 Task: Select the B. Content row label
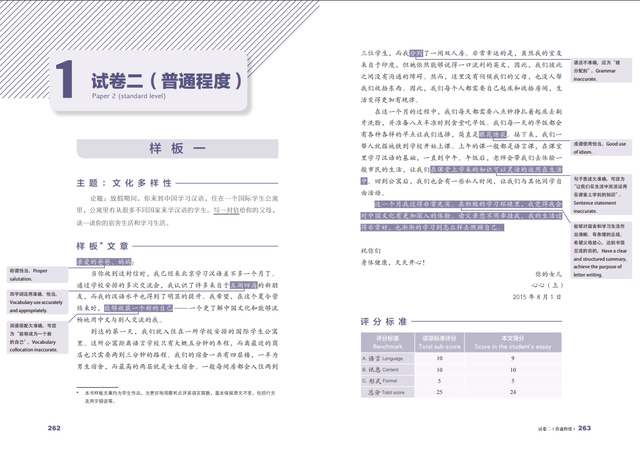click(x=387, y=370)
